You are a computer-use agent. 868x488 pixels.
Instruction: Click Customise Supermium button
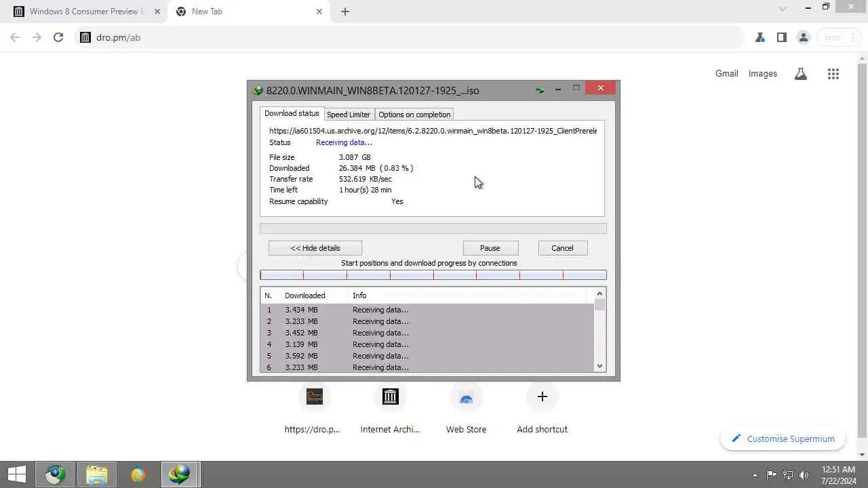pyautogui.click(x=783, y=439)
